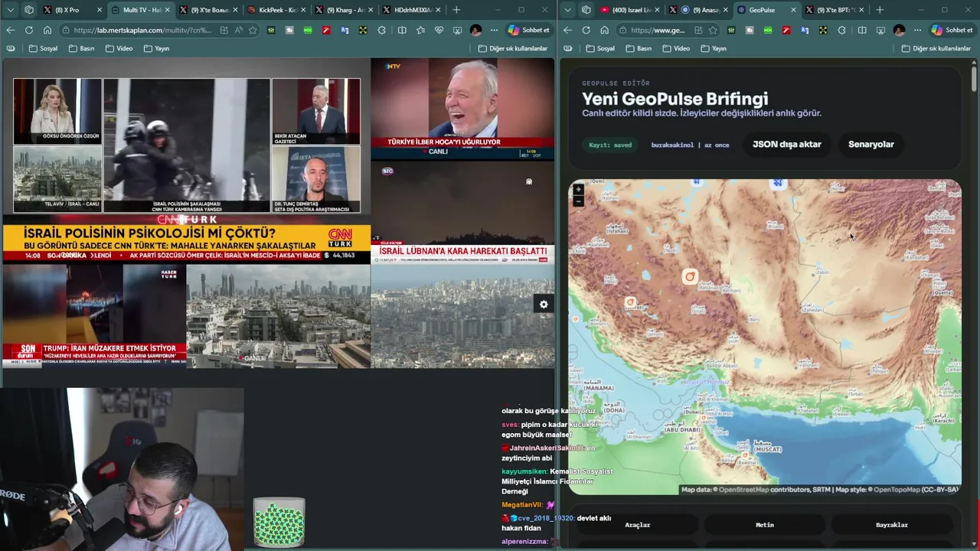Viewport: 980px width, 551px height.
Task: Select Metin tab below map
Action: (x=765, y=525)
